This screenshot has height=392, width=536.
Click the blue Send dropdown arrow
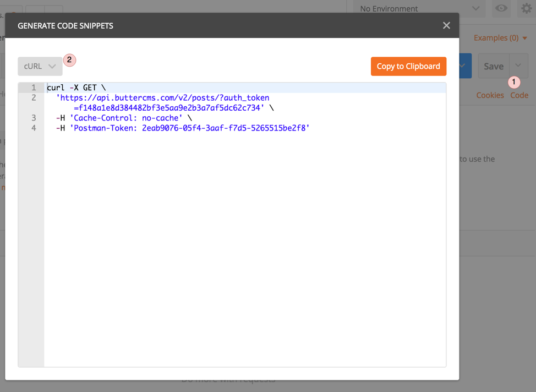click(464, 66)
